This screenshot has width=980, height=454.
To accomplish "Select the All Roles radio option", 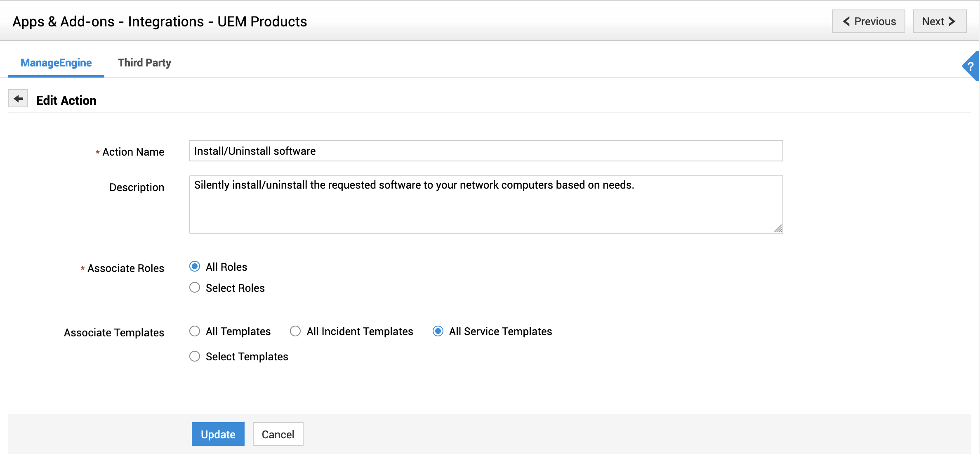I will [x=195, y=267].
